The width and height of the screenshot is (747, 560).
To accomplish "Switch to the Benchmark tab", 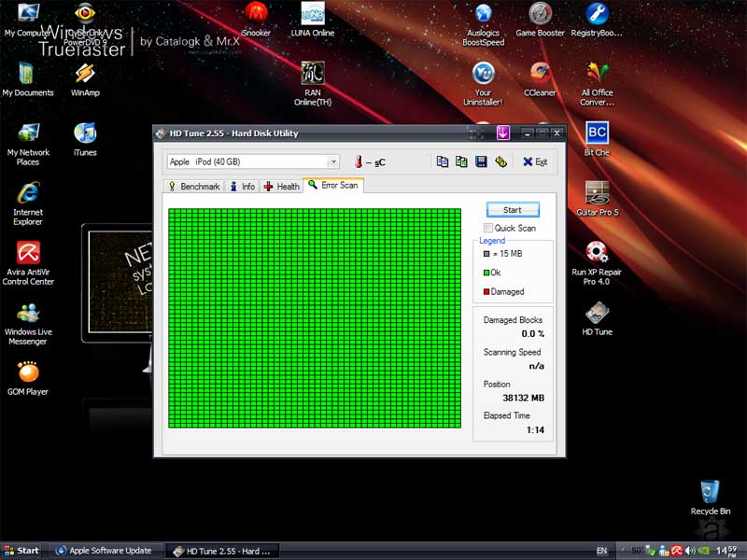I will pos(193,187).
